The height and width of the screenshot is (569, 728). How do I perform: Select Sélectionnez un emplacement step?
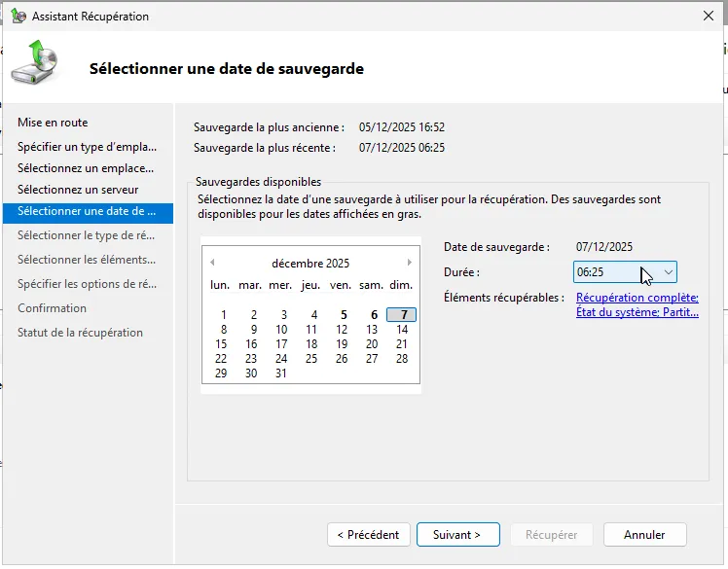point(84,168)
